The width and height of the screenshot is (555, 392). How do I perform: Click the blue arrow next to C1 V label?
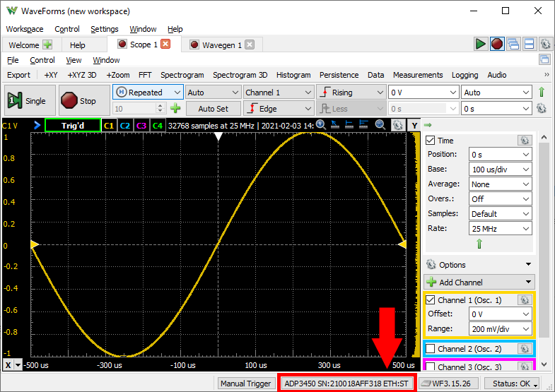pyautogui.click(x=37, y=125)
